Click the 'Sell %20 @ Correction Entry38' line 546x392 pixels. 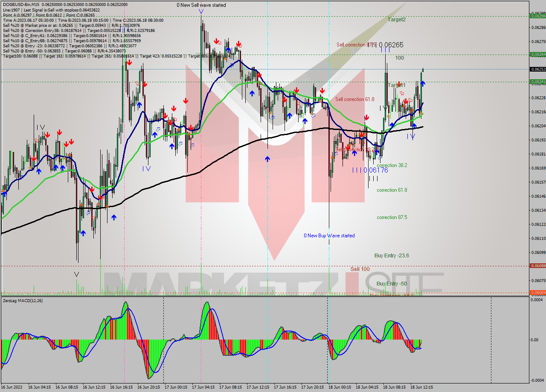pyautogui.click(x=78, y=30)
